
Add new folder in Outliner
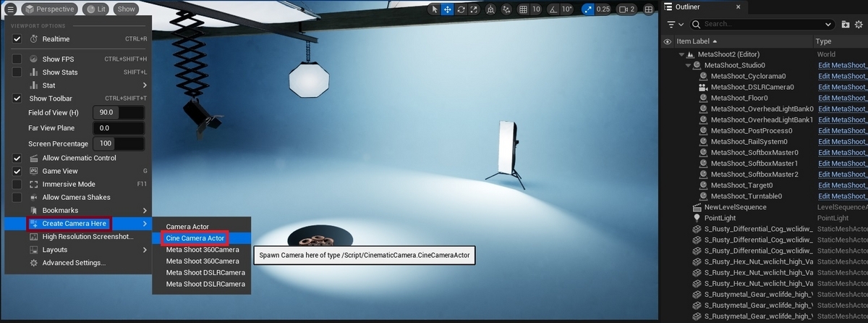coord(846,24)
